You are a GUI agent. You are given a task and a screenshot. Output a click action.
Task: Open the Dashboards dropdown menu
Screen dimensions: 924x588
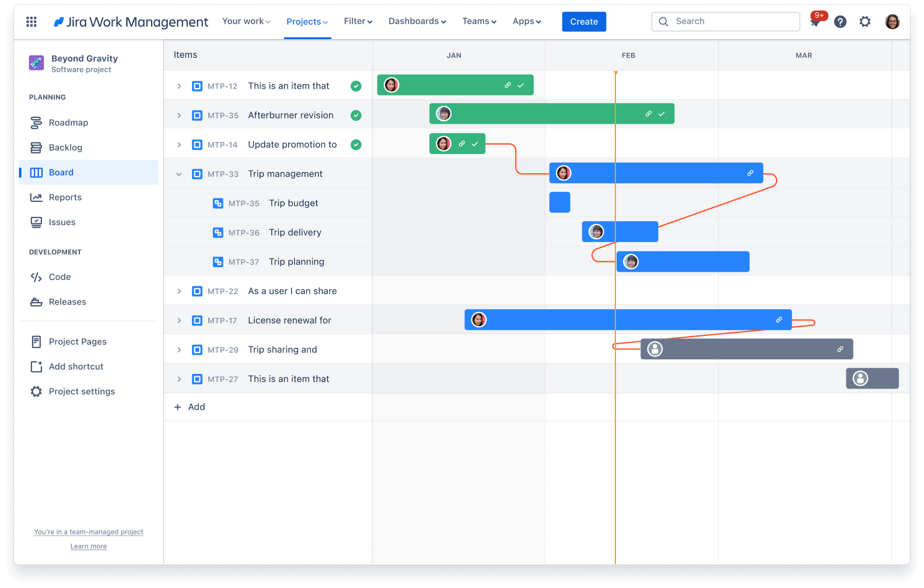tap(417, 22)
